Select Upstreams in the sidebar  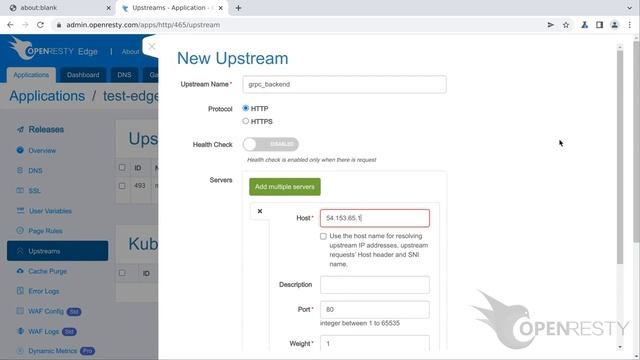click(x=58, y=251)
